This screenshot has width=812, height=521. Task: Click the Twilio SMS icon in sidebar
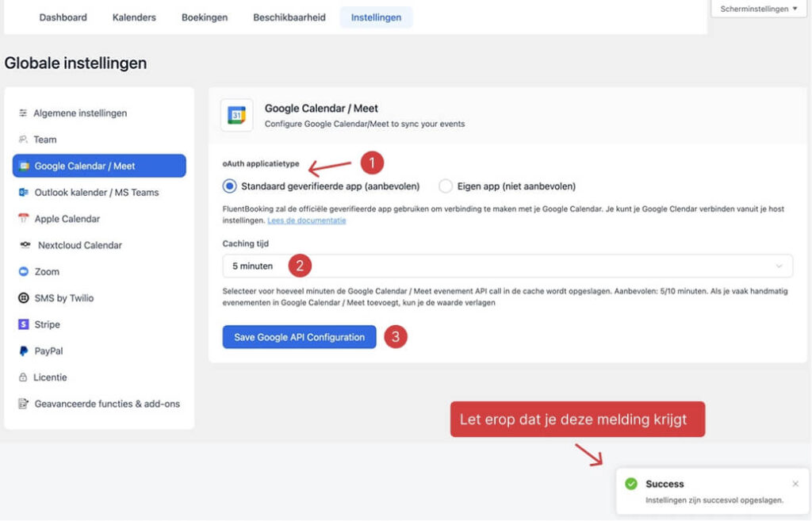(24, 298)
